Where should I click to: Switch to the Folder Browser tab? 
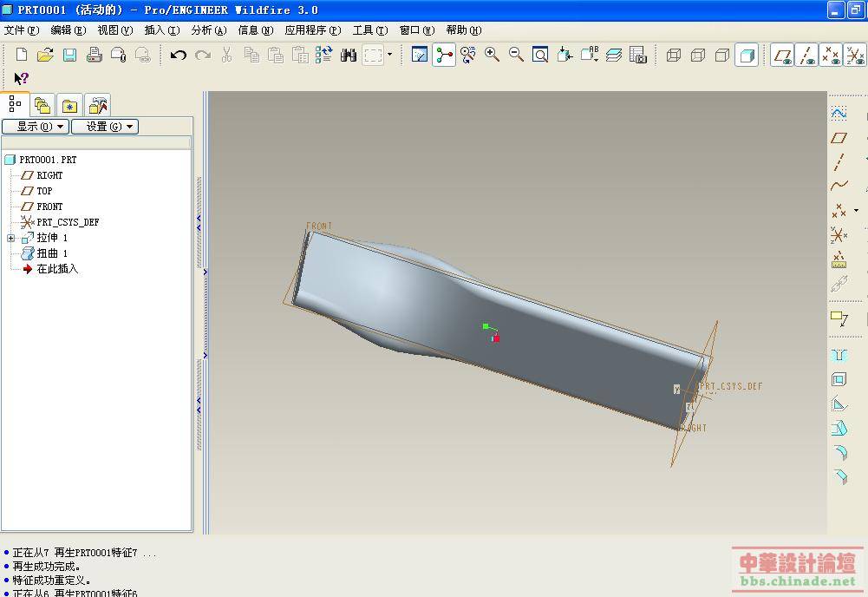[42, 106]
